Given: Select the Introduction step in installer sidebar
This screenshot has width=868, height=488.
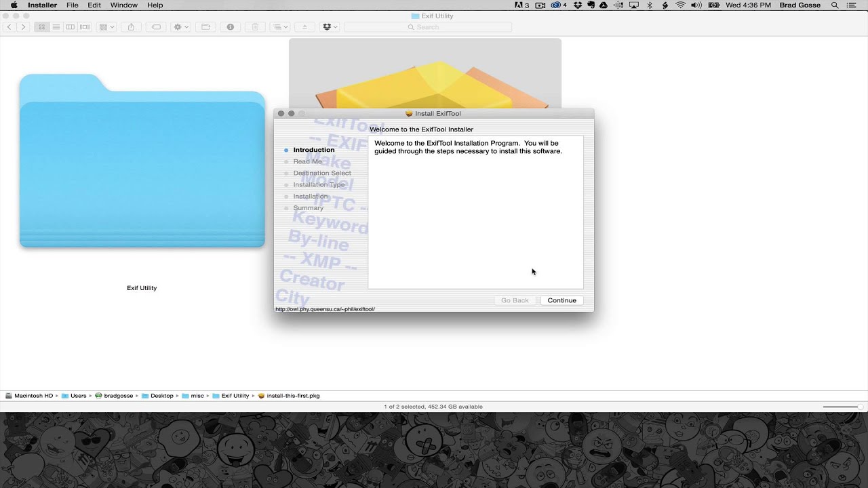Looking at the screenshot, I should (x=314, y=150).
